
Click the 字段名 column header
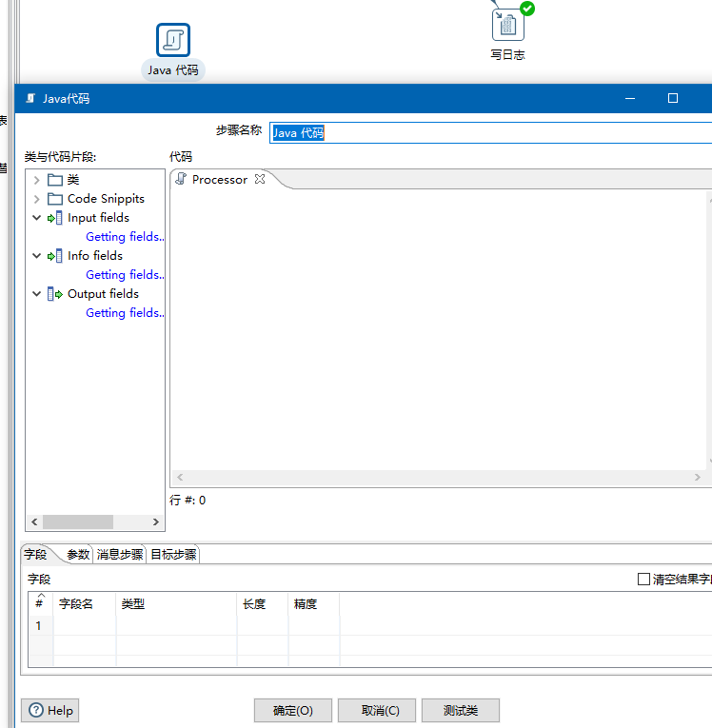click(85, 603)
